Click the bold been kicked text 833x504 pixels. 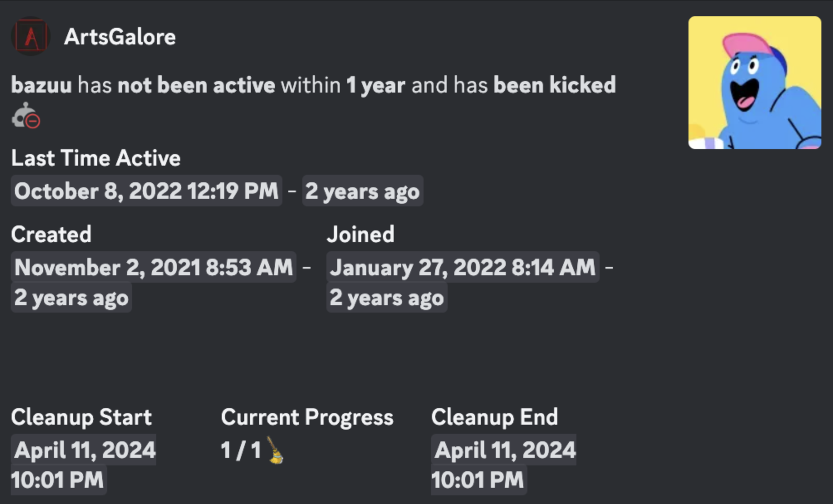coord(554,85)
